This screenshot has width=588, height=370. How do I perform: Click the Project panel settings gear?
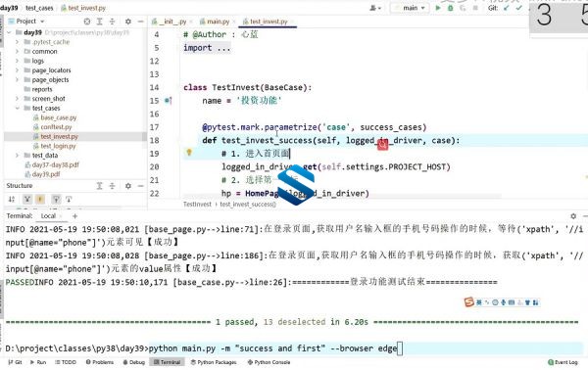127,22
